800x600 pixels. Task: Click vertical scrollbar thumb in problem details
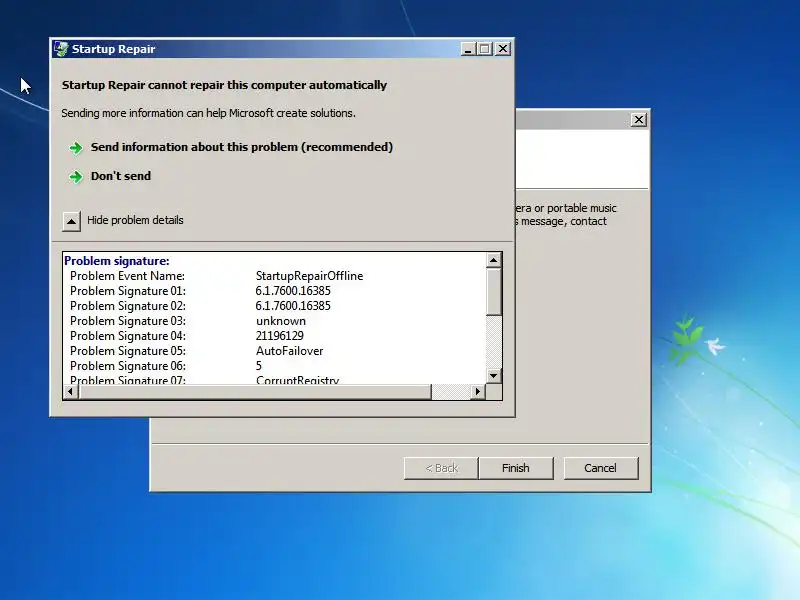click(x=493, y=291)
